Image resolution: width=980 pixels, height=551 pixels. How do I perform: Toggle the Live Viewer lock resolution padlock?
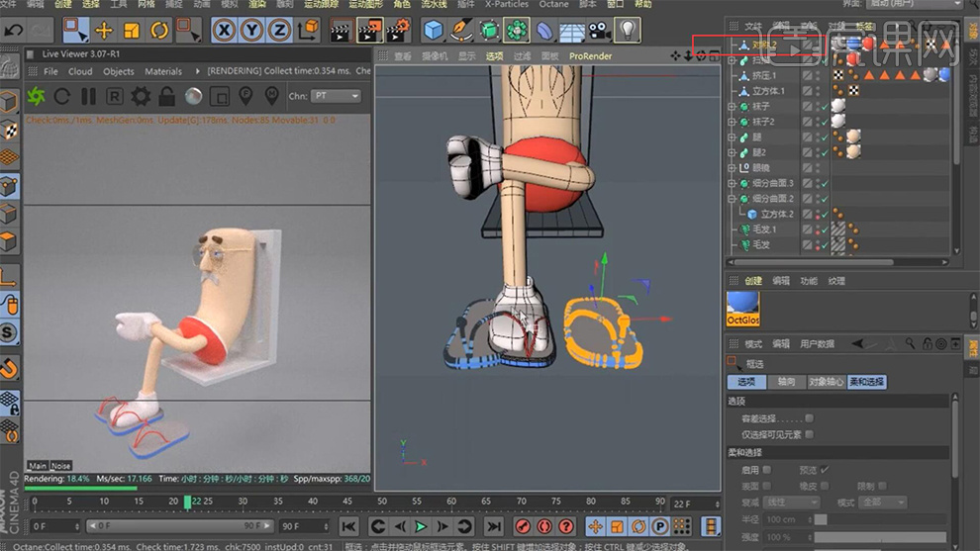pyautogui.click(x=167, y=96)
